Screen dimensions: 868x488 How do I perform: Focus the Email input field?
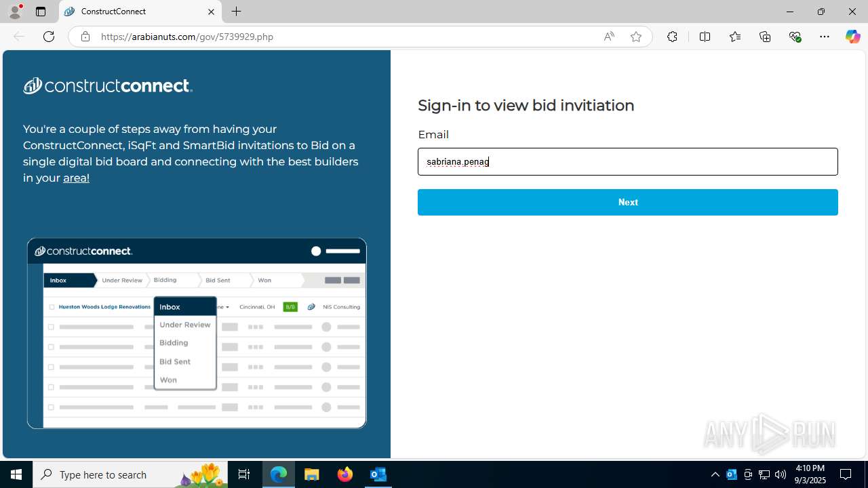point(627,161)
